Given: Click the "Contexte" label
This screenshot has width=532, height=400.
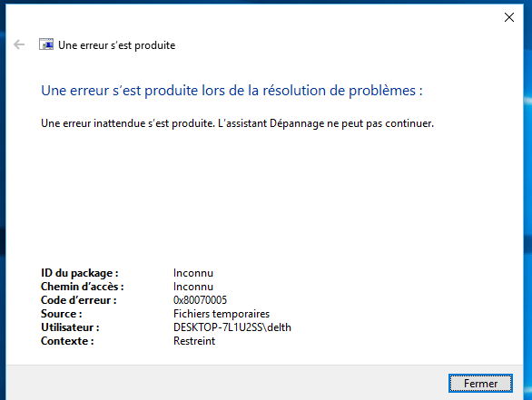Looking at the screenshot, I should pyautogui.click(x=67, y=341).
